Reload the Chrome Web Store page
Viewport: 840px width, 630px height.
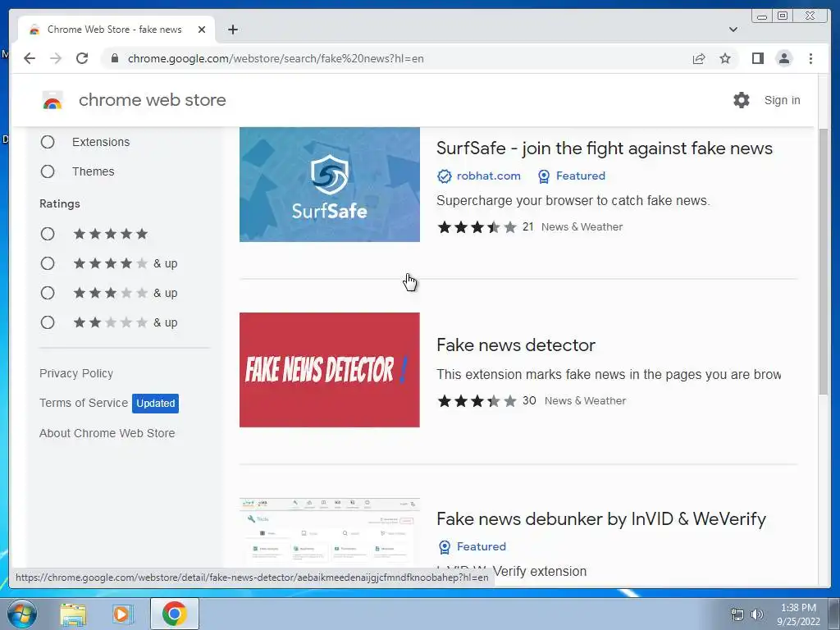coord(82,58)
